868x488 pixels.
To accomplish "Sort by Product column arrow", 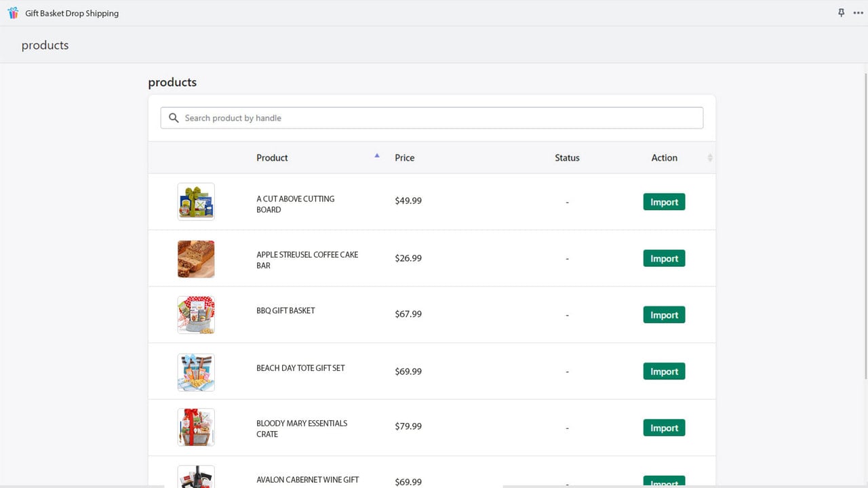I will [x=377, y=156].
